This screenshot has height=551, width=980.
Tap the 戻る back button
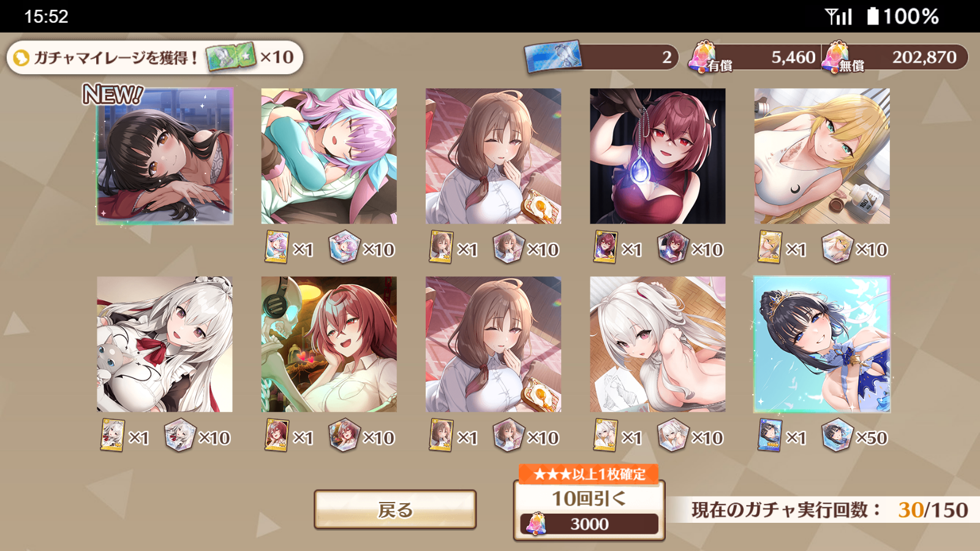point(395,509)
